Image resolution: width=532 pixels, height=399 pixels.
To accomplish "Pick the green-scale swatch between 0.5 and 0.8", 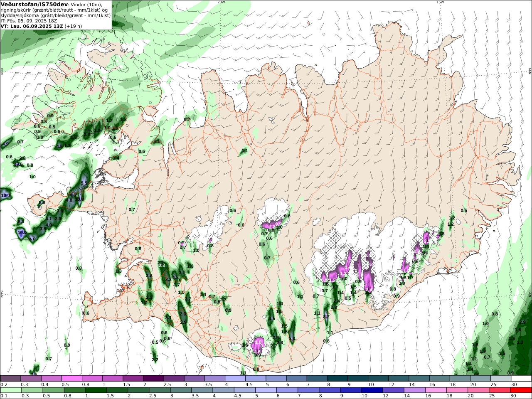I will pos(54,390).
